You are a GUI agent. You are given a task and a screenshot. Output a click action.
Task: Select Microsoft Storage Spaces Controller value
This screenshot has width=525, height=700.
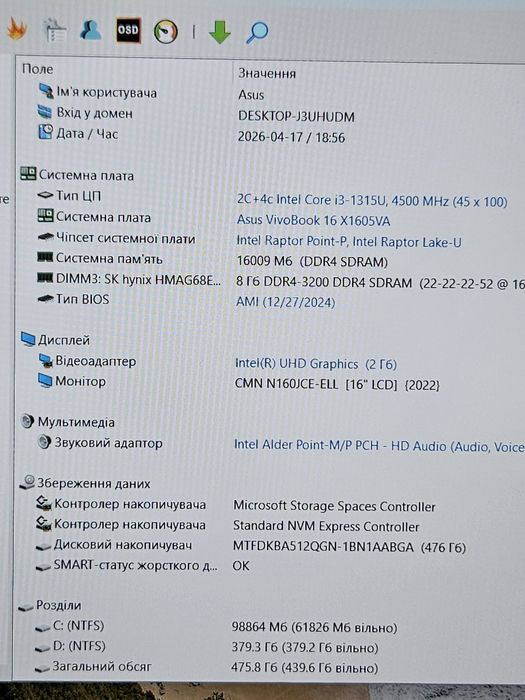coord(334,506)
